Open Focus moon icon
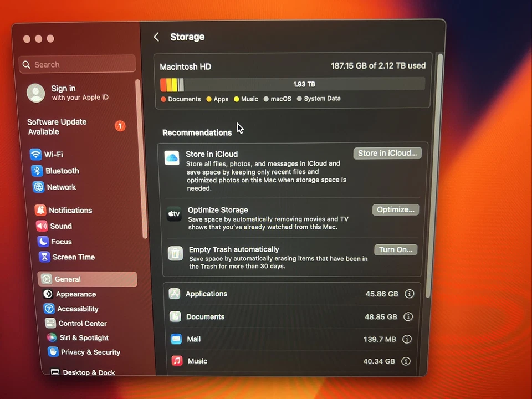 pyautogui.click(x=43, y=242)
